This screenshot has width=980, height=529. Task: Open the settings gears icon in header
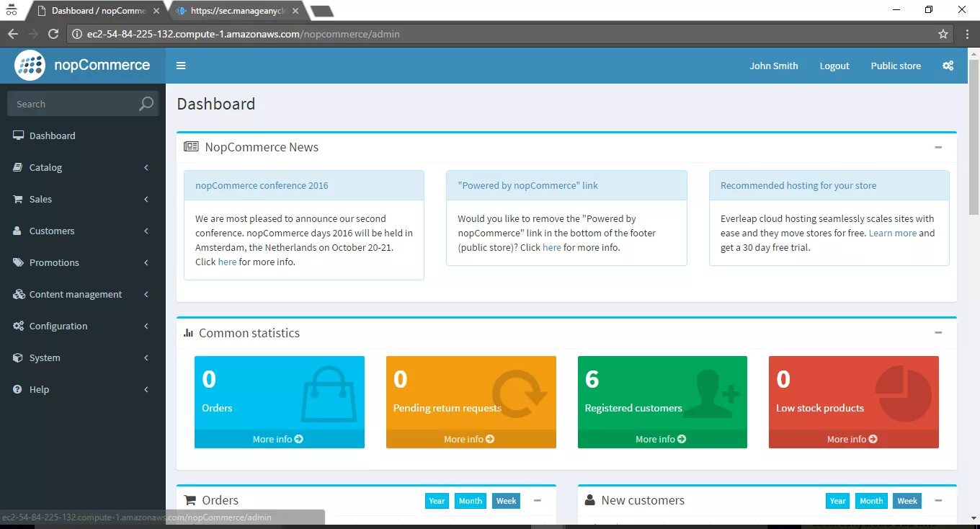(x=948, y=66)
